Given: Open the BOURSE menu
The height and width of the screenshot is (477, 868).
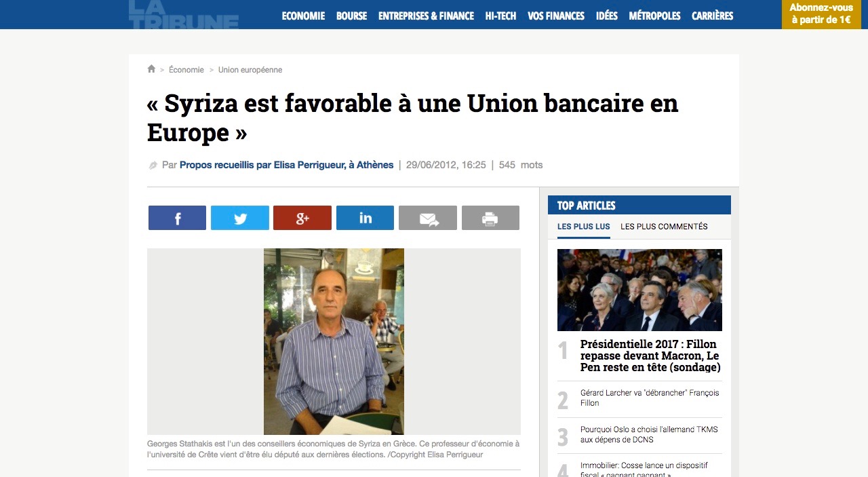Looking at the screenshot, I should 351,16.
